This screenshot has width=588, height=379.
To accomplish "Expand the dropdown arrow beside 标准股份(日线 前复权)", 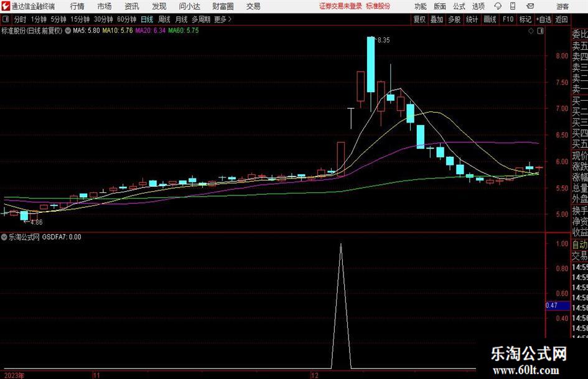I will point(68,30).
